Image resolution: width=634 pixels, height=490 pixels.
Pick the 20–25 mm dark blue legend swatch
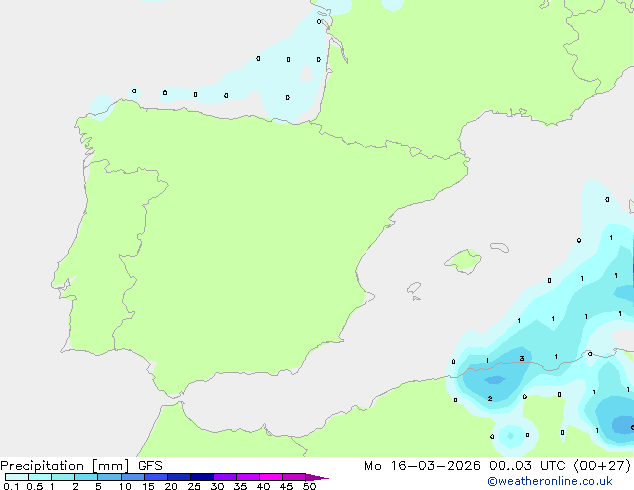click(179, 477)
